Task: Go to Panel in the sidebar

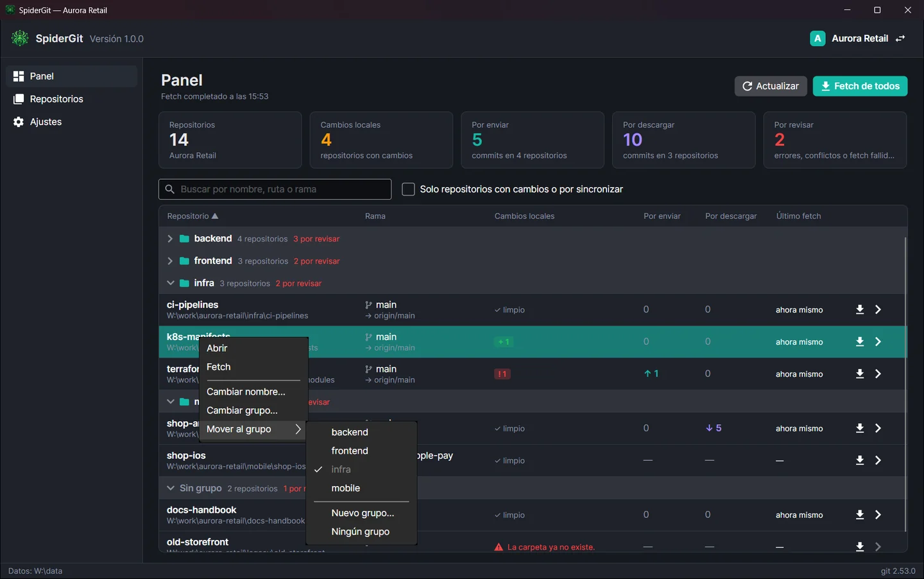Action: (x=71, y=76)
